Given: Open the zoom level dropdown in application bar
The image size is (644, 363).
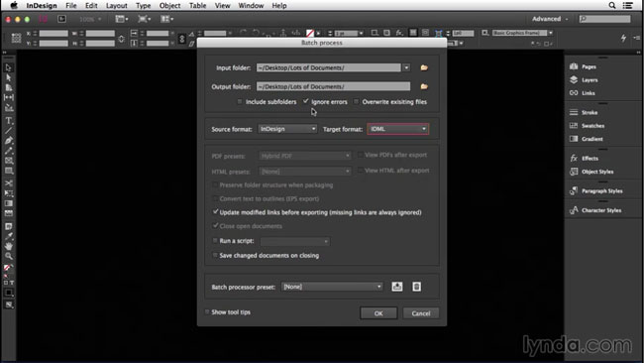Looking at the screenshot, I should [x=90, y=19].
